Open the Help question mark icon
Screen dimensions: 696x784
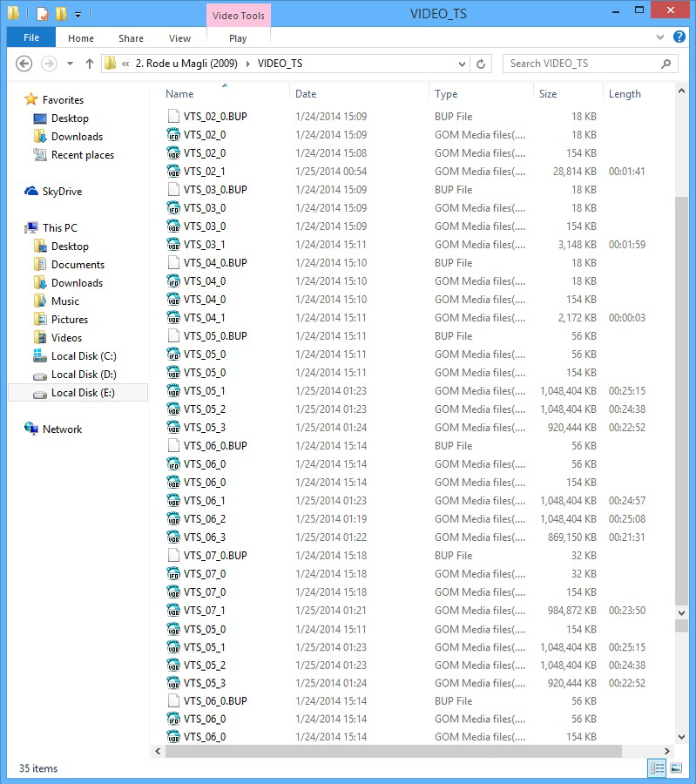pyautogui.click(x=680, y=37)
